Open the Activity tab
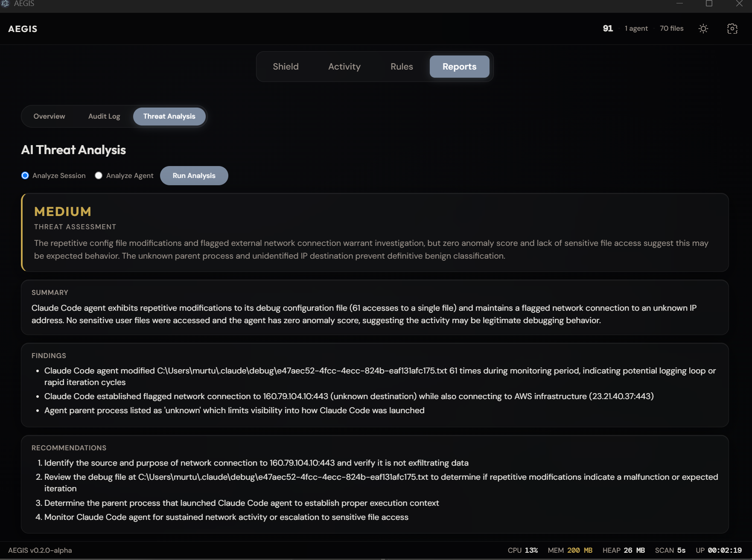752x560 pixels. (344, 67)
